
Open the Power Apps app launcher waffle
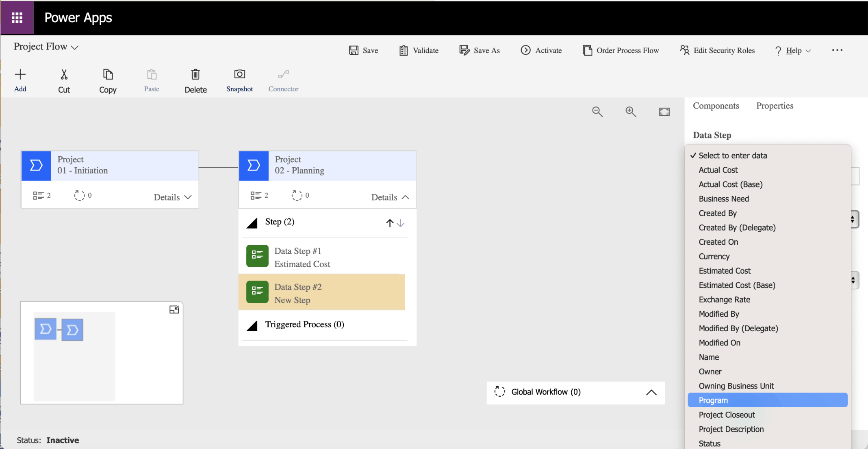tap(17, 18)
